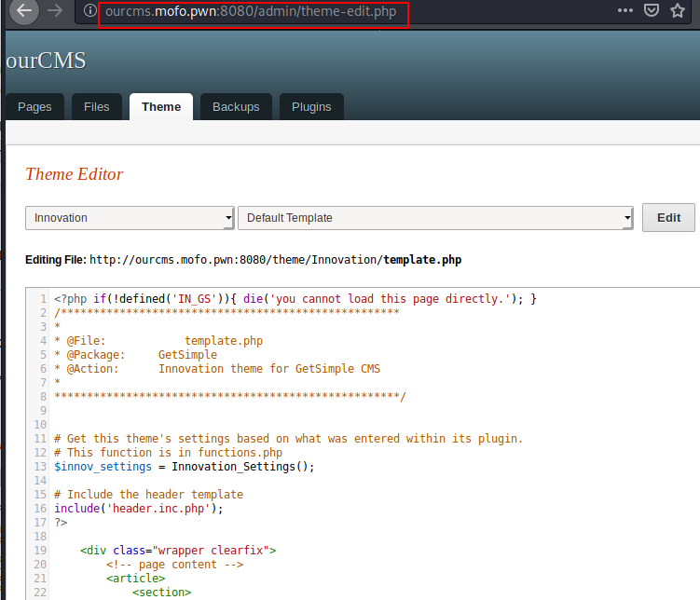Click '$innov_settings = Innovation_Settings();' line
The width and height of the screenshot is (700, 600).
click(x=185, y=467)
